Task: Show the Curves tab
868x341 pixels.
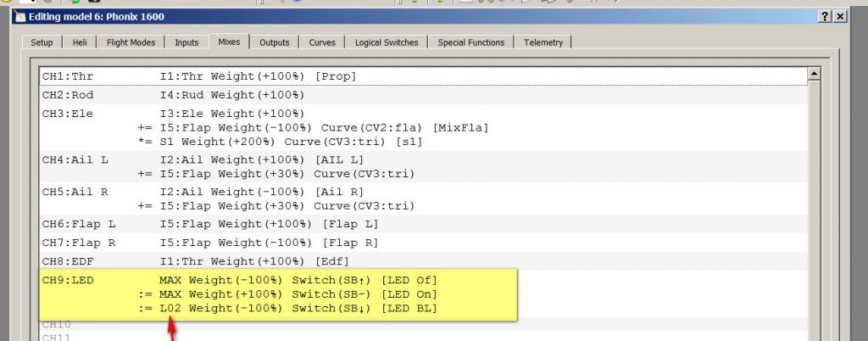Action: point(322,42)
